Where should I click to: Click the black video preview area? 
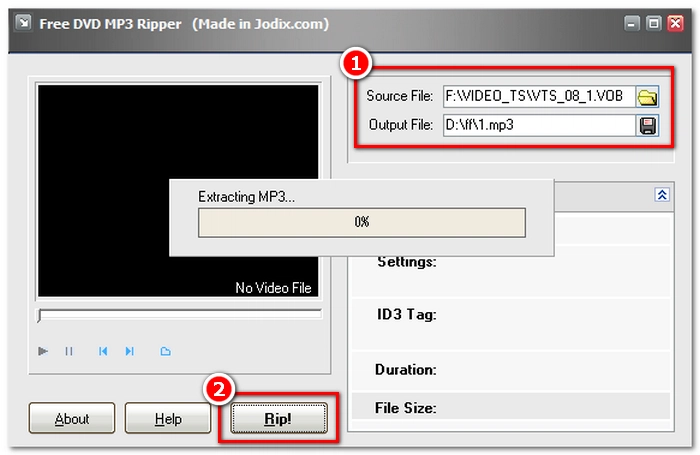tap(178, 191)
